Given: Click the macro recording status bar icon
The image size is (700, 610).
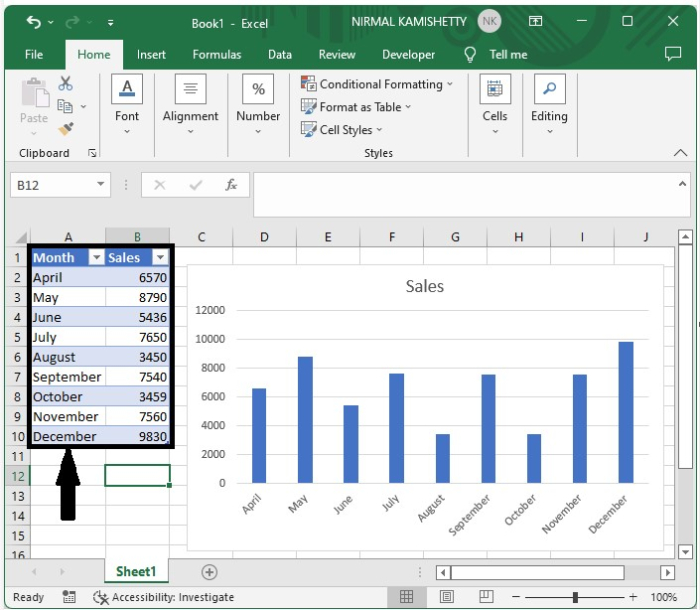Looking at the screenshot, I should (68, 597).
